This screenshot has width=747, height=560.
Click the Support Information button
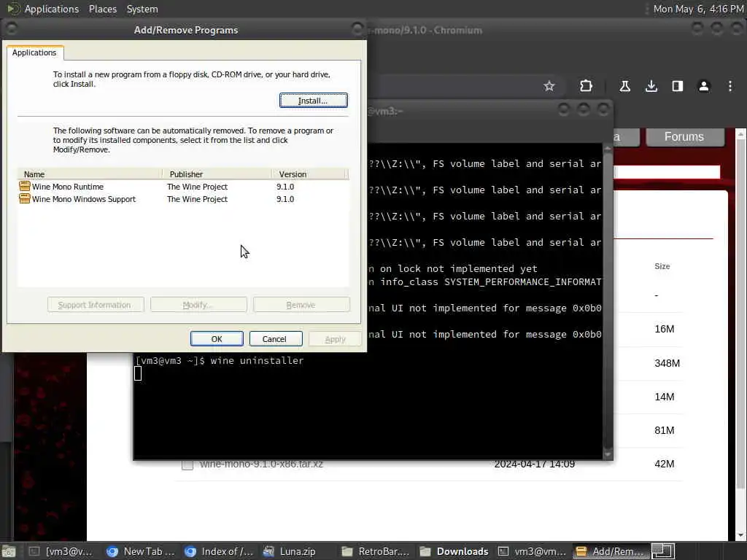pos(96,305)
